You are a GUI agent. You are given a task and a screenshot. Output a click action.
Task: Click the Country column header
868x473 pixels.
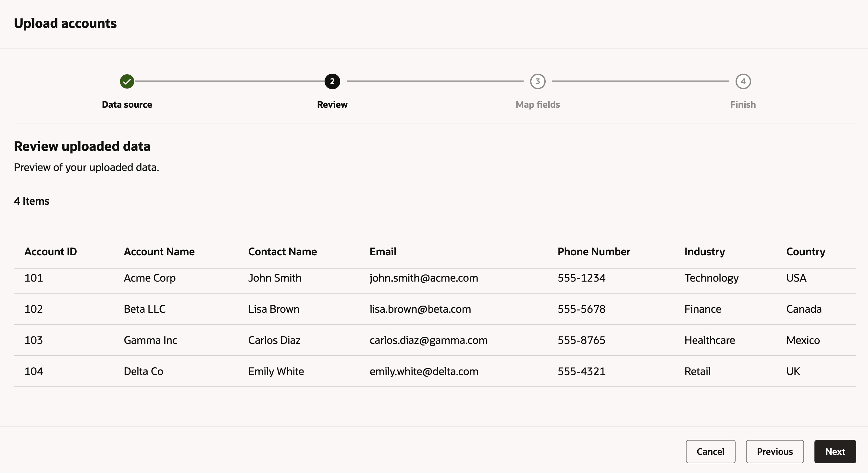click(806, 252)
